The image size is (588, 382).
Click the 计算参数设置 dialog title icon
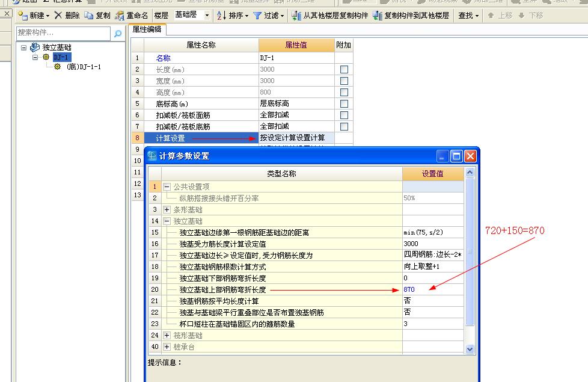point(152,156)
